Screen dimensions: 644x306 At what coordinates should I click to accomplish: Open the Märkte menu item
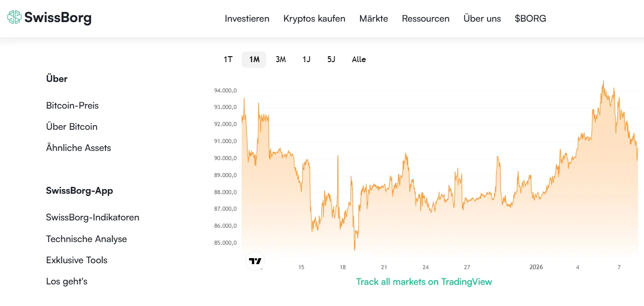[374, 18]
